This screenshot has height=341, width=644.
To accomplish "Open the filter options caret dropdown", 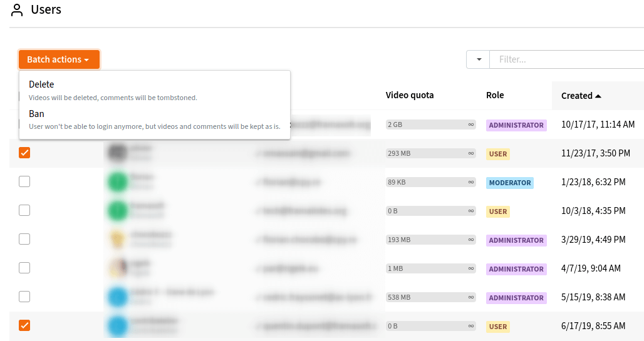I will (479, 59).
